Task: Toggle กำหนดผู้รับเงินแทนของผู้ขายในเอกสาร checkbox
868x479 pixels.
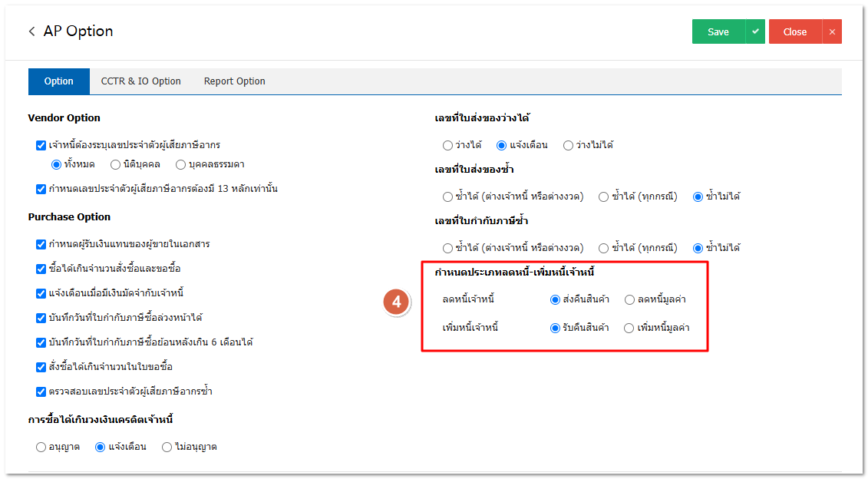Action: (x=41, y=244)
